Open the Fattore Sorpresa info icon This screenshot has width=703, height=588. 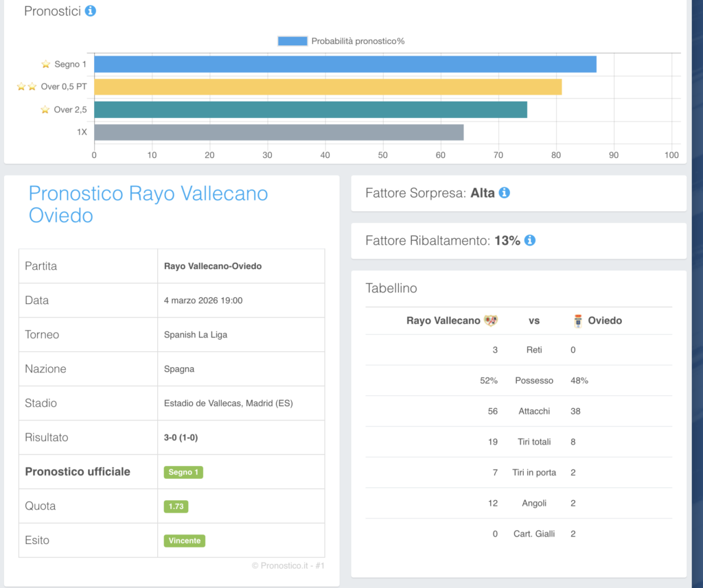[504, 193]
